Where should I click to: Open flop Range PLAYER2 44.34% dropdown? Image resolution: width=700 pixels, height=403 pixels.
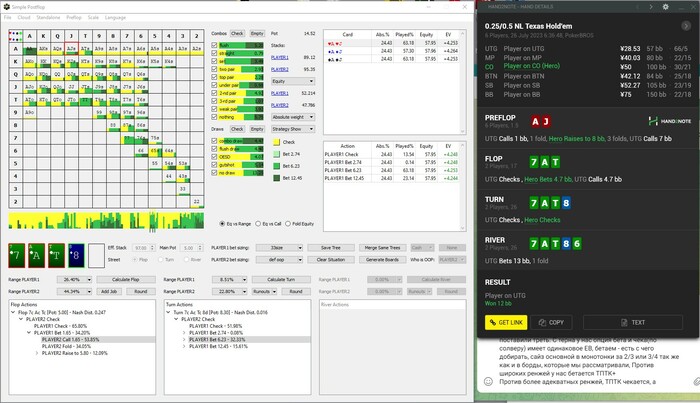pos(74,291)
